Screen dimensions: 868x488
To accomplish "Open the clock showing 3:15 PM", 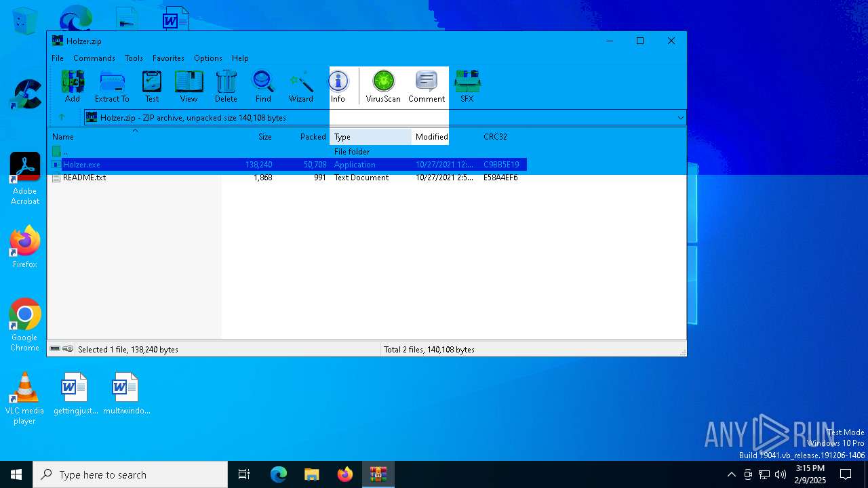I will [x=810, y=474].
